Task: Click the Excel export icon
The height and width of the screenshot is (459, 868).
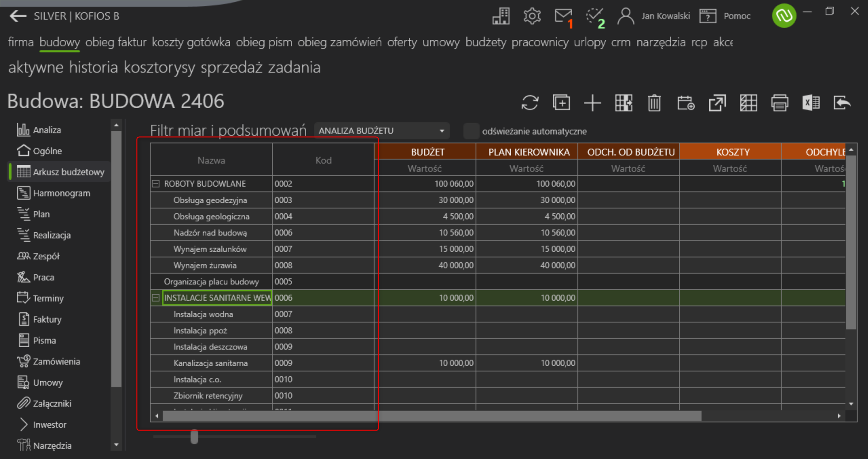Action: [811, 103]
